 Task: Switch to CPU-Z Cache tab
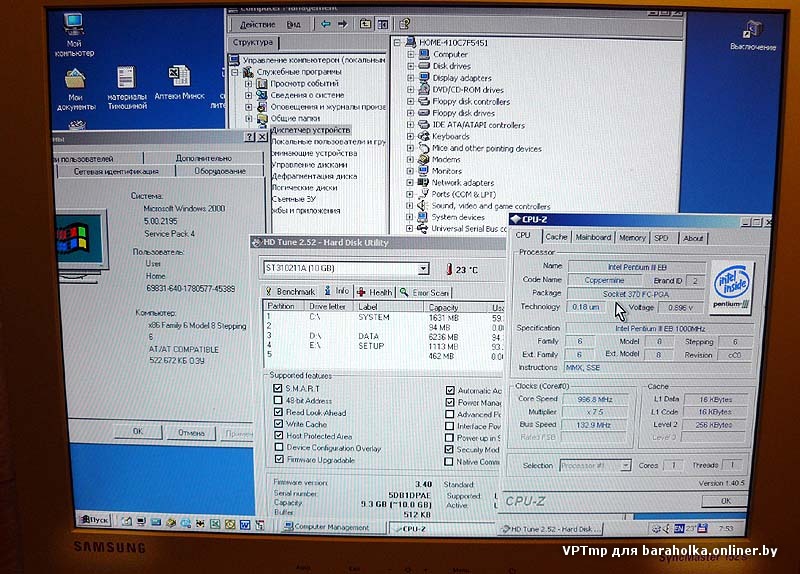tap(556, 237)
